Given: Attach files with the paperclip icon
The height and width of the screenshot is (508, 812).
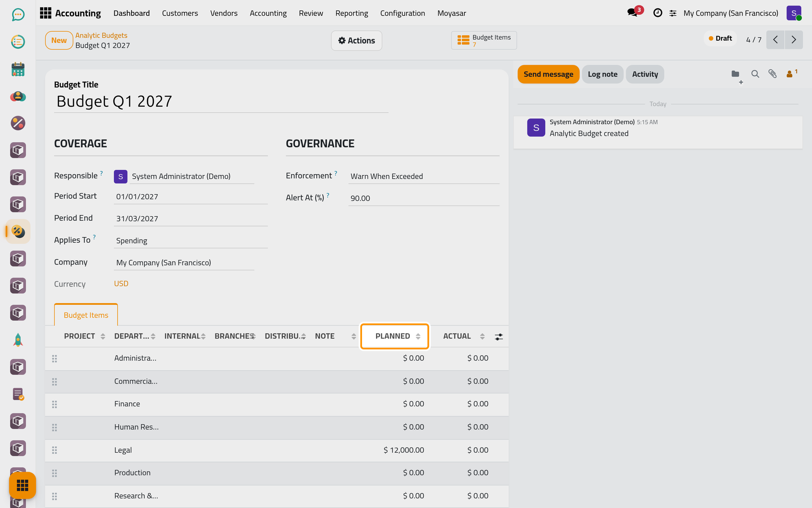Looking at the screenshot, I should pyautogui.click(x=773, y=74).
